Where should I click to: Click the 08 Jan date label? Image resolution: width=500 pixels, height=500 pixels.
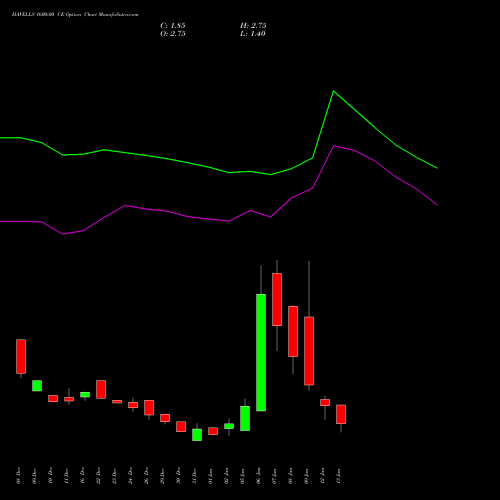[x=290, y=476]
